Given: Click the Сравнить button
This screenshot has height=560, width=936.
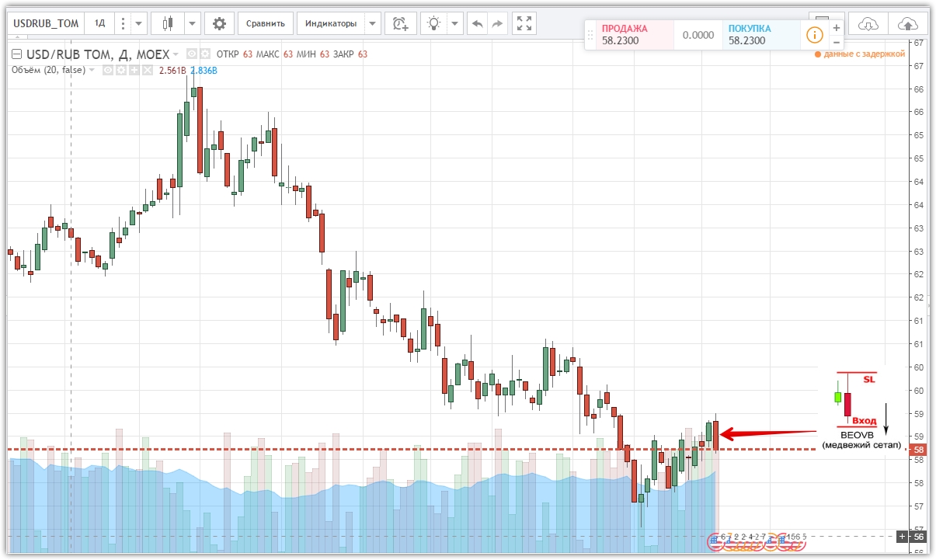Looking at the screenshot, I should [x=266, y=23].
